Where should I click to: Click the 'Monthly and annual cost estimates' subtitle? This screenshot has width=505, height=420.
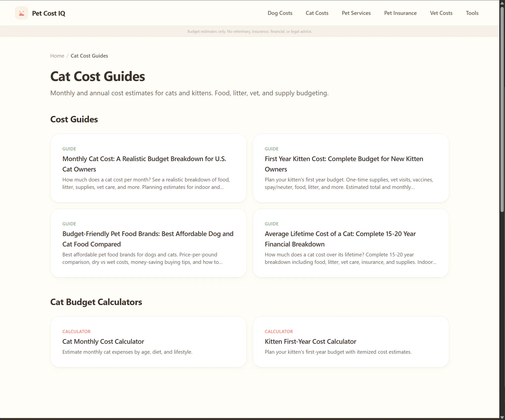189,93
